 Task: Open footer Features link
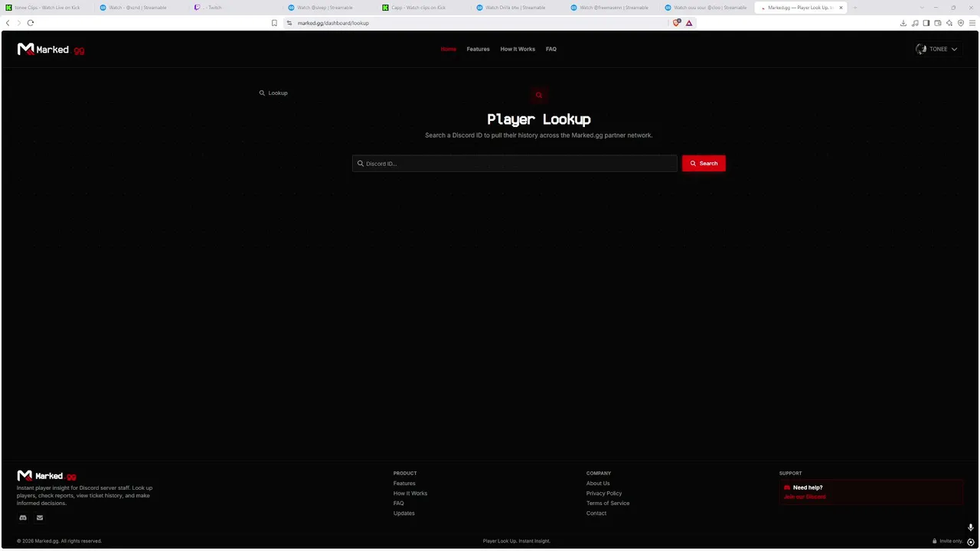click(404, 483)
